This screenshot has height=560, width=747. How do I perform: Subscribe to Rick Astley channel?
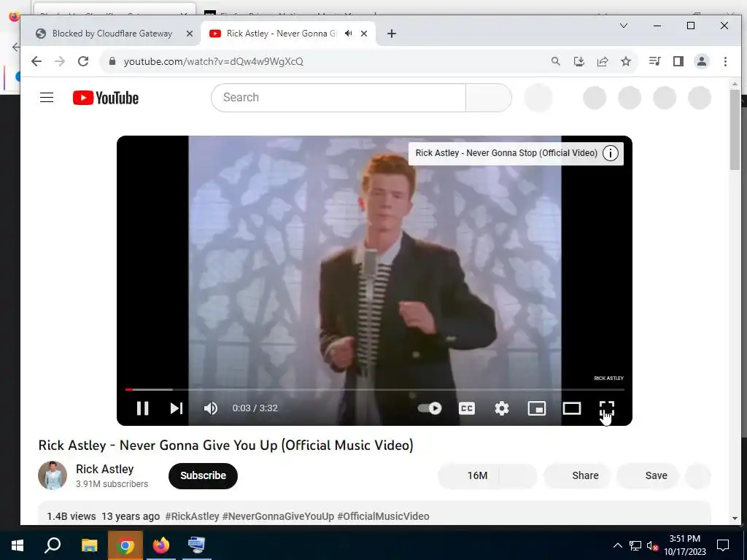tap(203, 475)
